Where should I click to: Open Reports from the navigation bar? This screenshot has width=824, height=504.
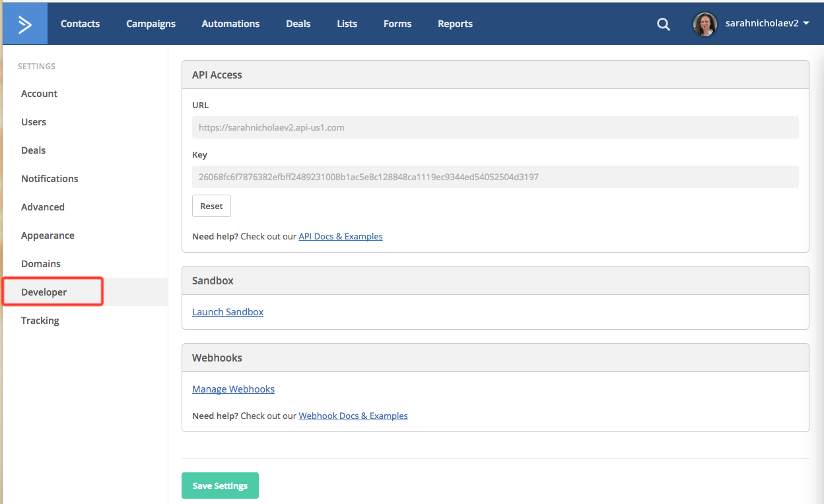click(455, 24)
